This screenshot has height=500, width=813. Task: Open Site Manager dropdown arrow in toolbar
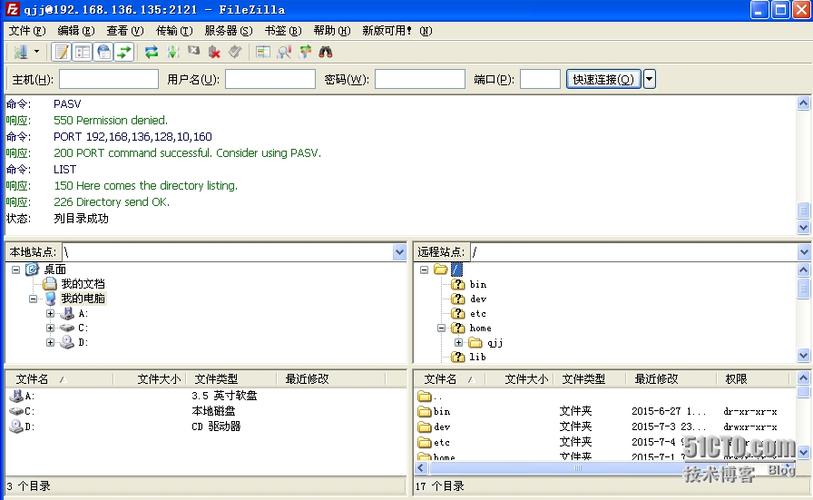36,52
